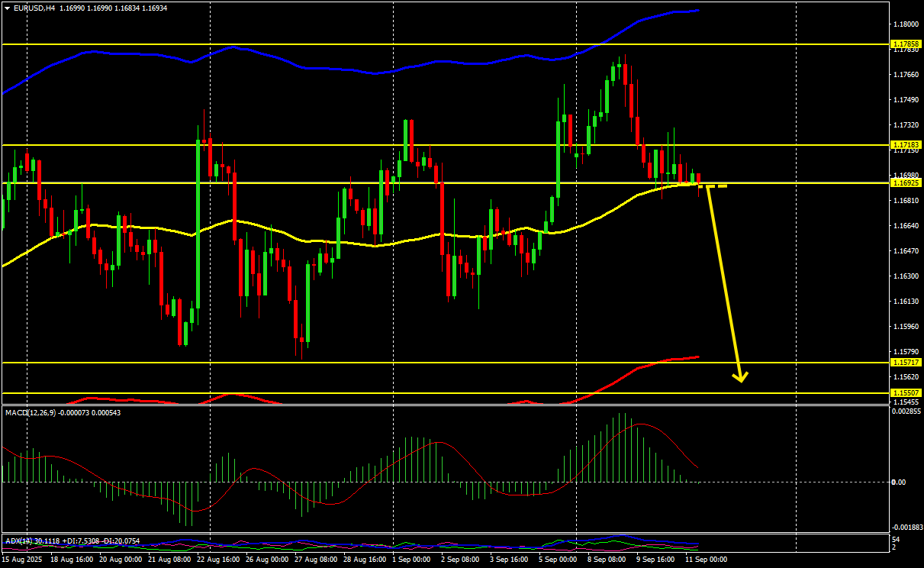Click the 0.00 MACD zero-level label
The image size is (924, 568).
(x=899, y=482)
